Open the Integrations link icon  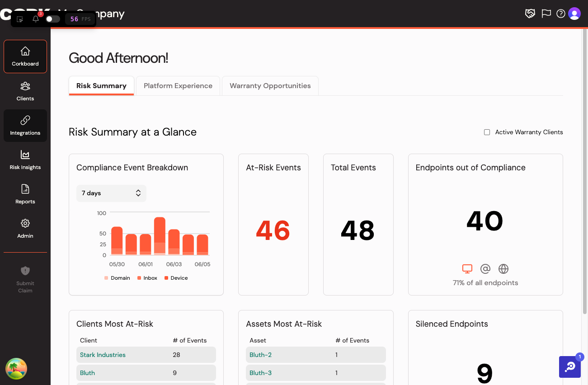coord(25,120)
